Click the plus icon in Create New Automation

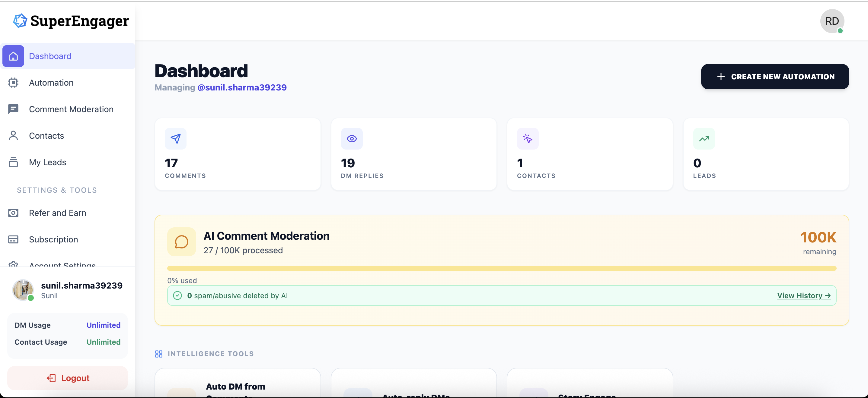[x=721, y=77]
